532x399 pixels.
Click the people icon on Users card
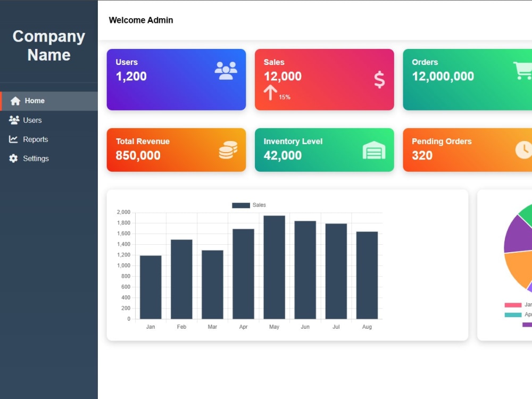coord(226,71)
